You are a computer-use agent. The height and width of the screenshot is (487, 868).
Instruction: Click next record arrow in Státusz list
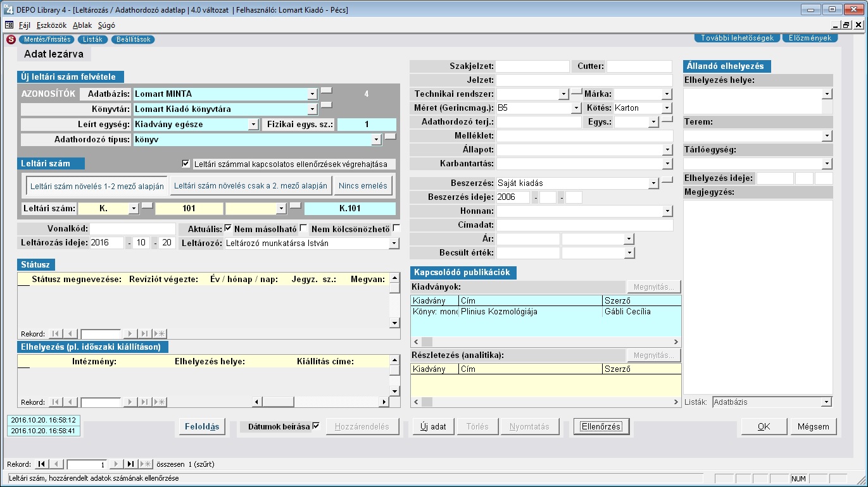pos(130,333)
